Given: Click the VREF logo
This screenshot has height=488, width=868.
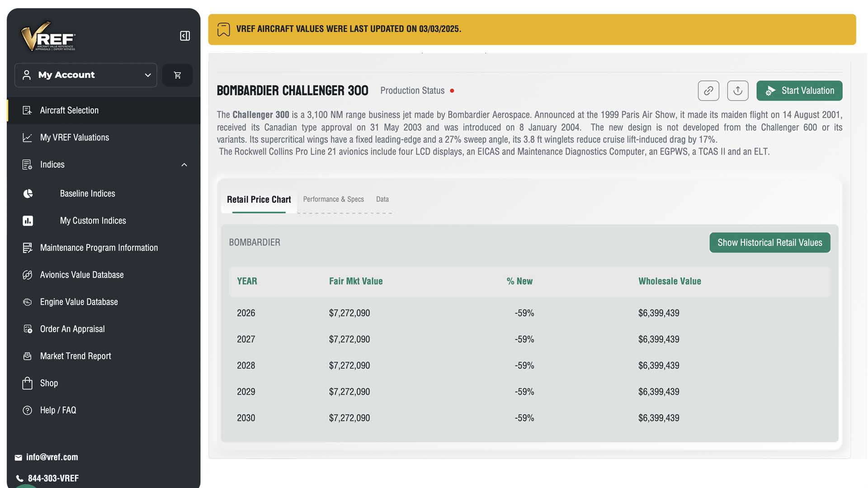Looking at the screenshot, I should click(x=48, y=36).
